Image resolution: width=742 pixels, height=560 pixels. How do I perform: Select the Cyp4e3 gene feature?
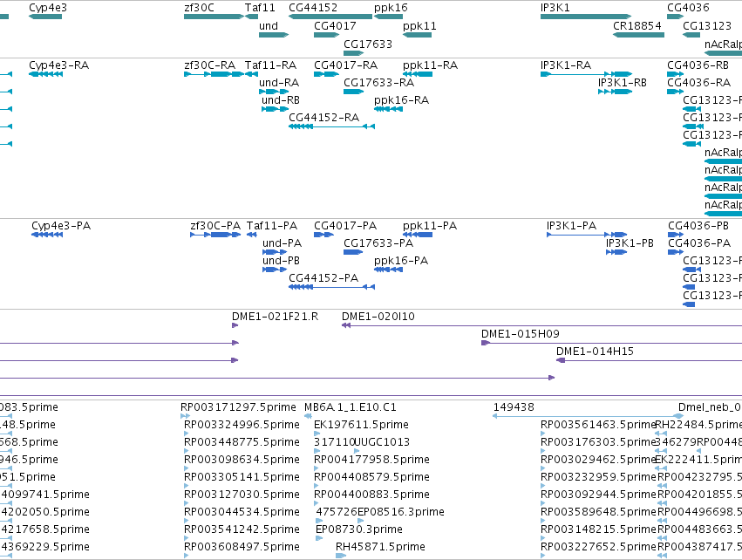point(45,17)
